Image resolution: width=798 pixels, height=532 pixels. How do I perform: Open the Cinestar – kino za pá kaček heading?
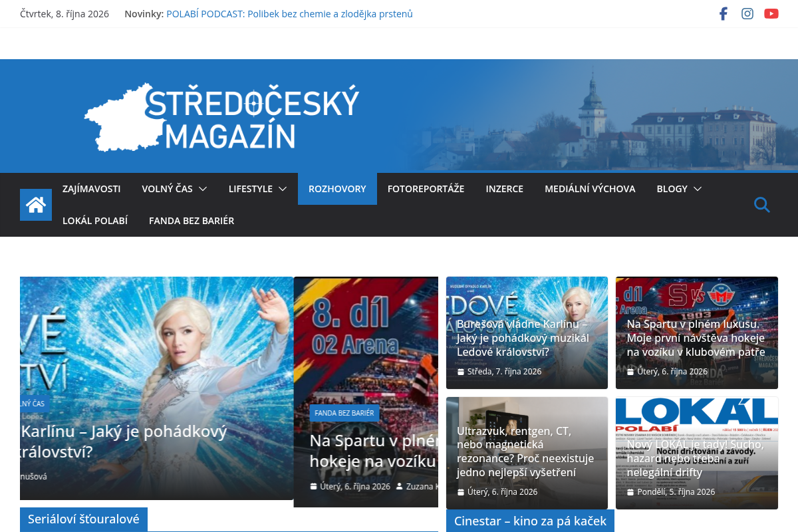click(x=531, y=521)
